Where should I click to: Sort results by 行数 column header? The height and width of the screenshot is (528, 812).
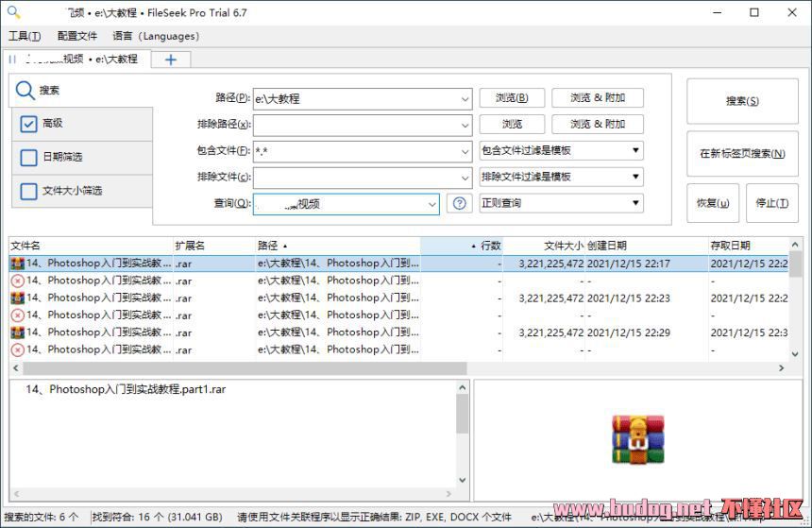pos(462,246)
